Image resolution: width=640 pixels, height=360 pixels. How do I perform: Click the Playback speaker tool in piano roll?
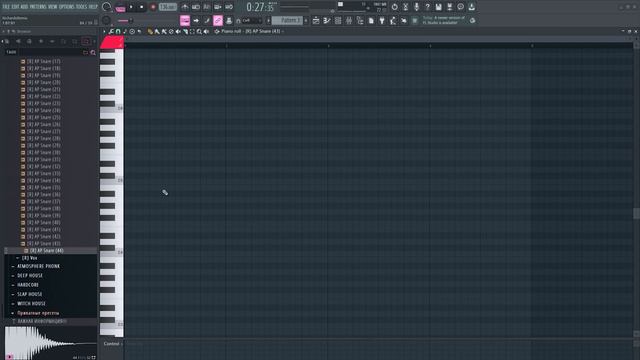coord(206,31)
